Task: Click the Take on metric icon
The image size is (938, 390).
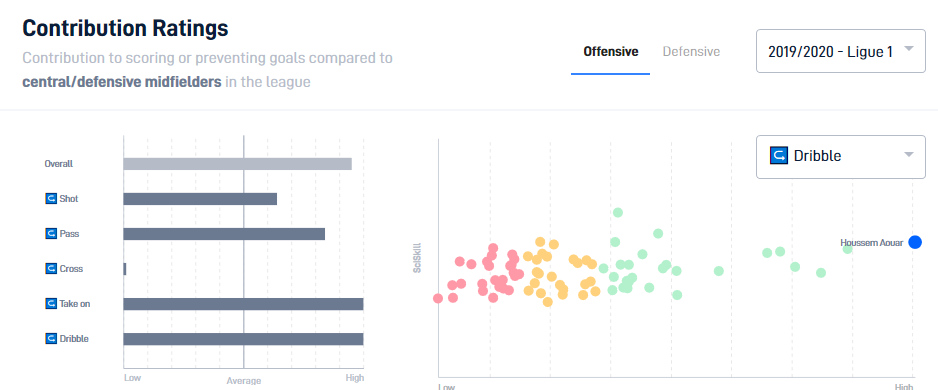Action: tap(51, 303)
